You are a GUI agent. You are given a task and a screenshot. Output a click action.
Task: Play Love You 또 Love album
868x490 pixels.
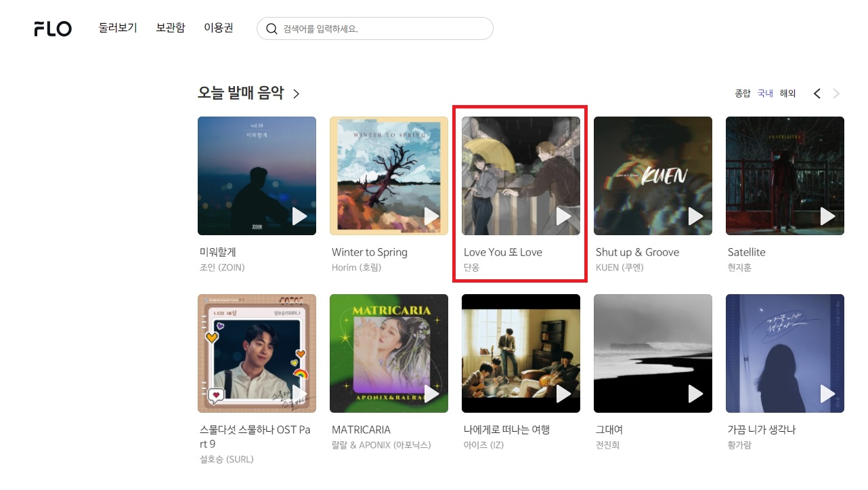tap(563, 216)
